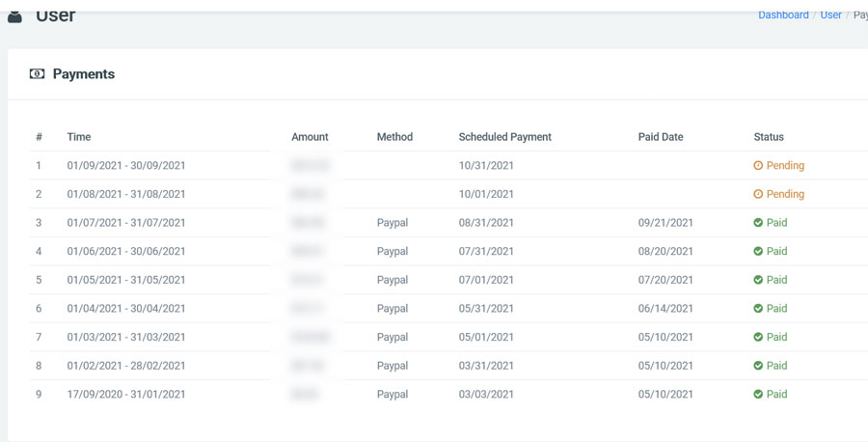
Task: Select the period 17/09/2020 - 31/01/2021
Action: coord(126,395)
